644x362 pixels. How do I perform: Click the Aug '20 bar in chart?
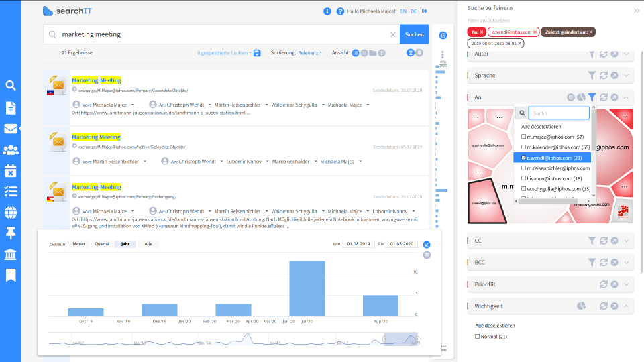pos(381,306)
